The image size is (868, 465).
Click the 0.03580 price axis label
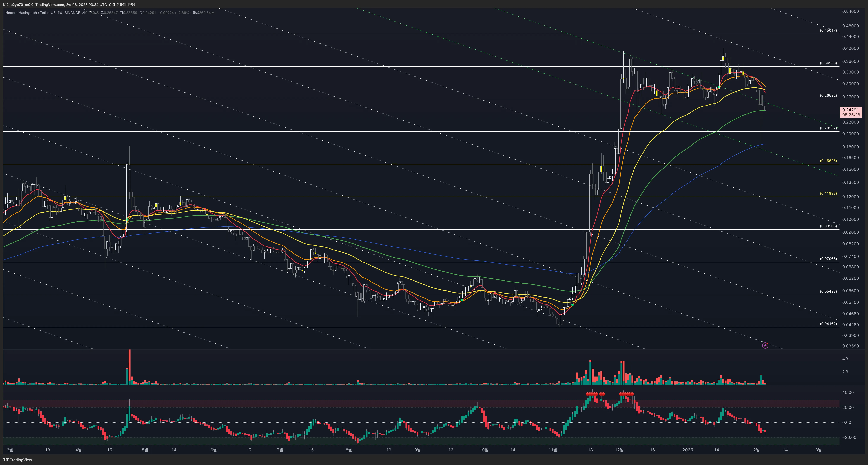tap(850, 346)
